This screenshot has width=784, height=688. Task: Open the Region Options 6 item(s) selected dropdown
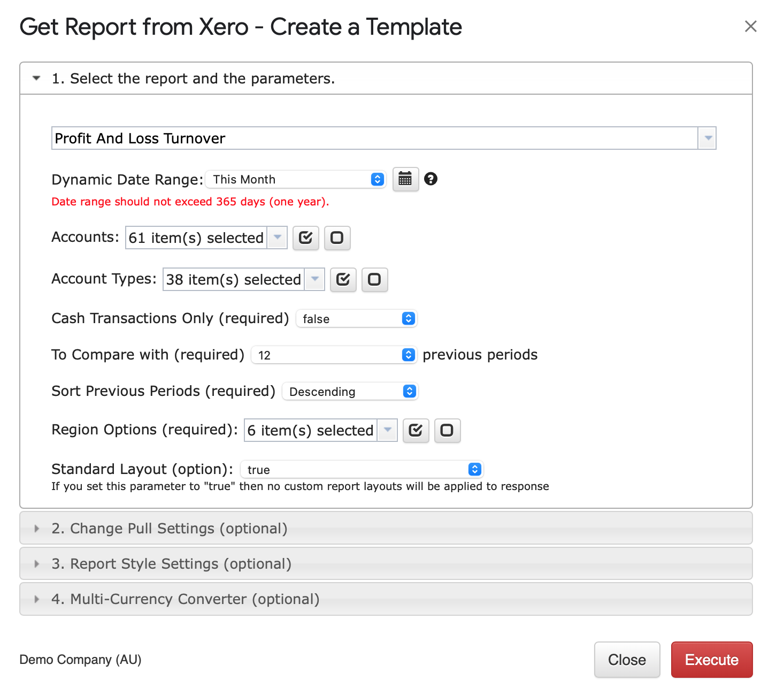point(387,430)
